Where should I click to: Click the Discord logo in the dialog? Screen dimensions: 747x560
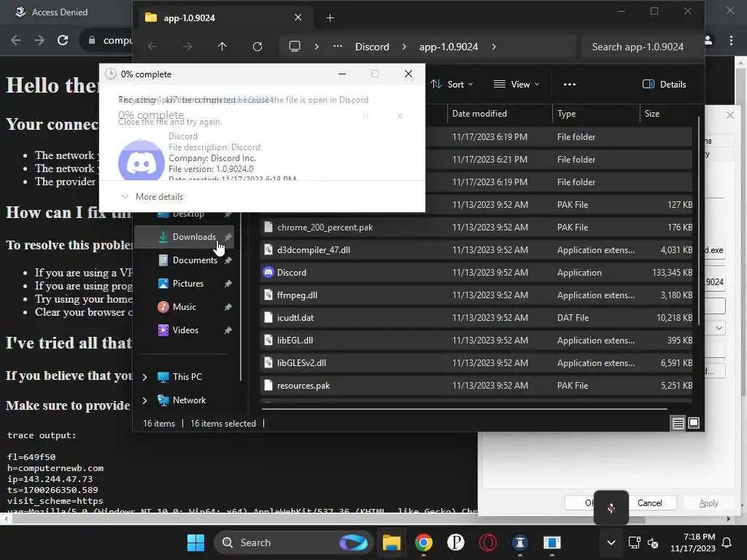(x=142, y=160)
